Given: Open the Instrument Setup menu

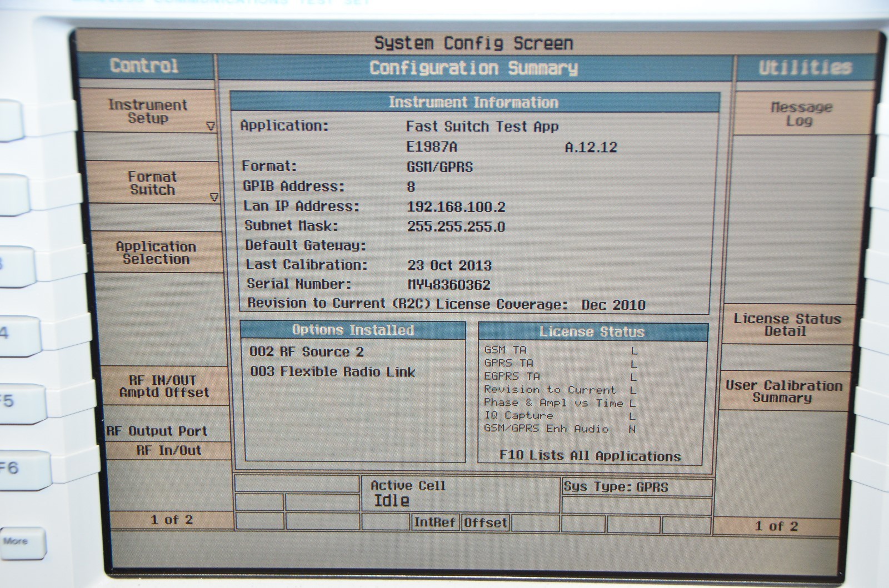Looking at the screenshot, I should (x=148, y=112).
